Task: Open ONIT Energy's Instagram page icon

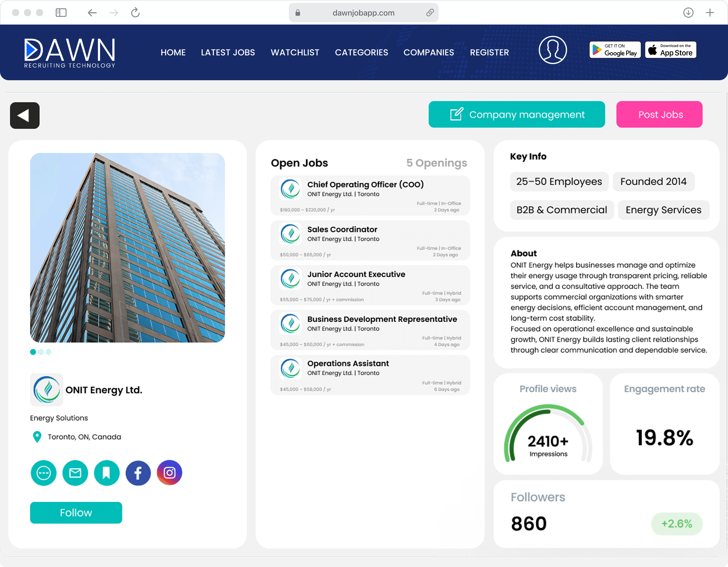Action: [x=169, y=473]
